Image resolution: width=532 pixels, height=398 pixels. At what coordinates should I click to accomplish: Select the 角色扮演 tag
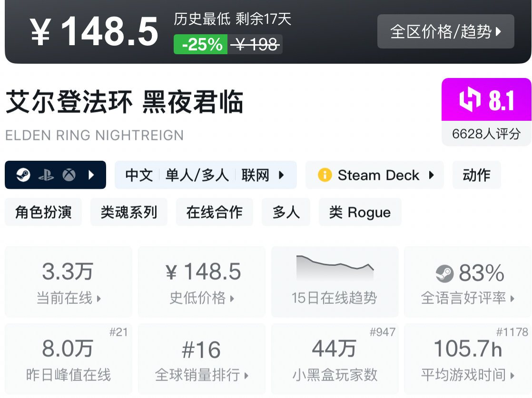point(43,212)
